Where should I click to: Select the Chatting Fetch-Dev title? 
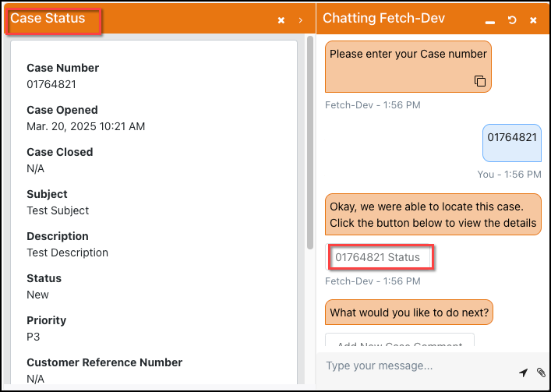click(383, 18)
